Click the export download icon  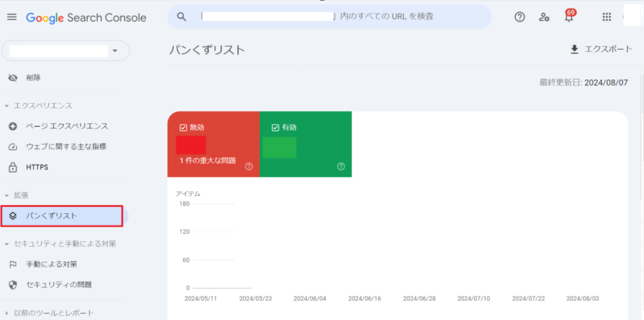(574, 49)
